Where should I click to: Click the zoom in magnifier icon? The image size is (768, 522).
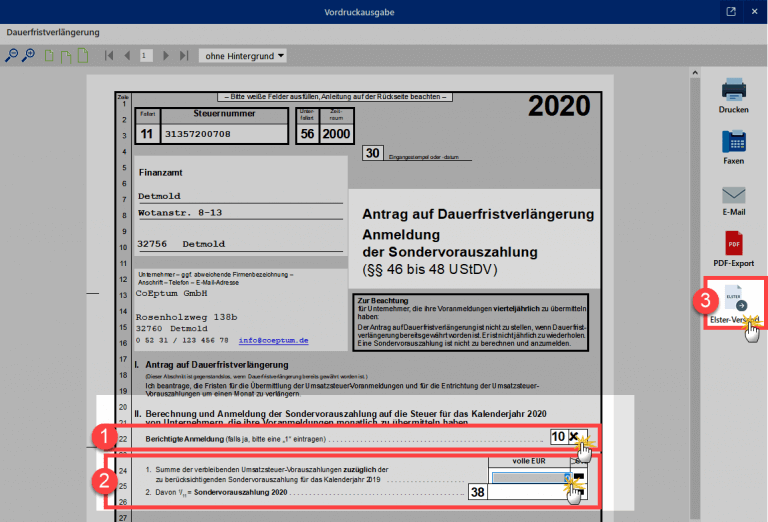tap(27, 56)
